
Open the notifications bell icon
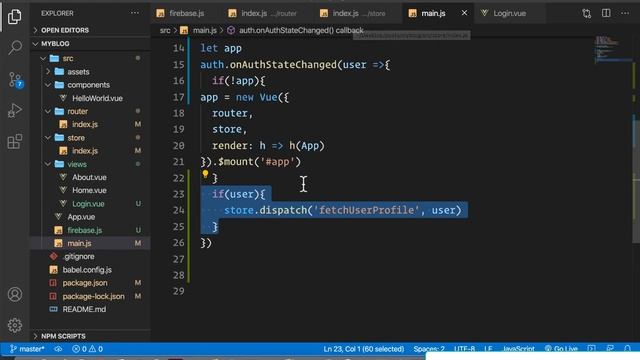tap(627, 349)
